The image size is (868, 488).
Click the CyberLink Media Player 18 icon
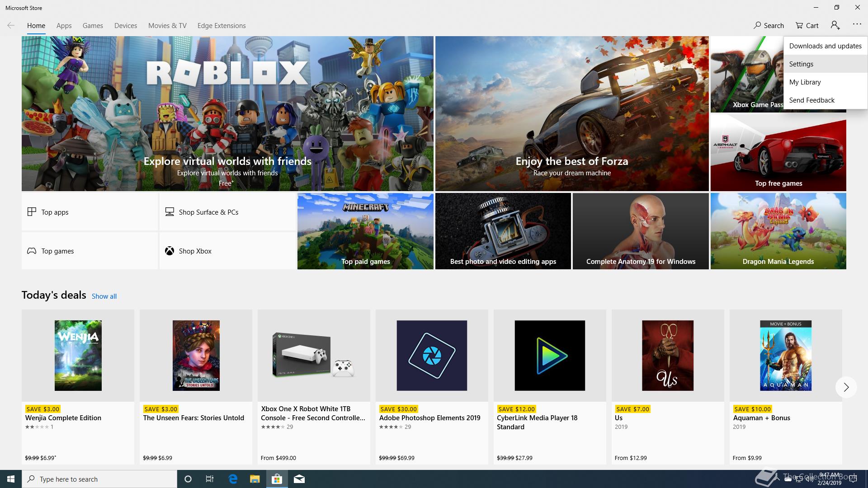[x=550, y=356]
